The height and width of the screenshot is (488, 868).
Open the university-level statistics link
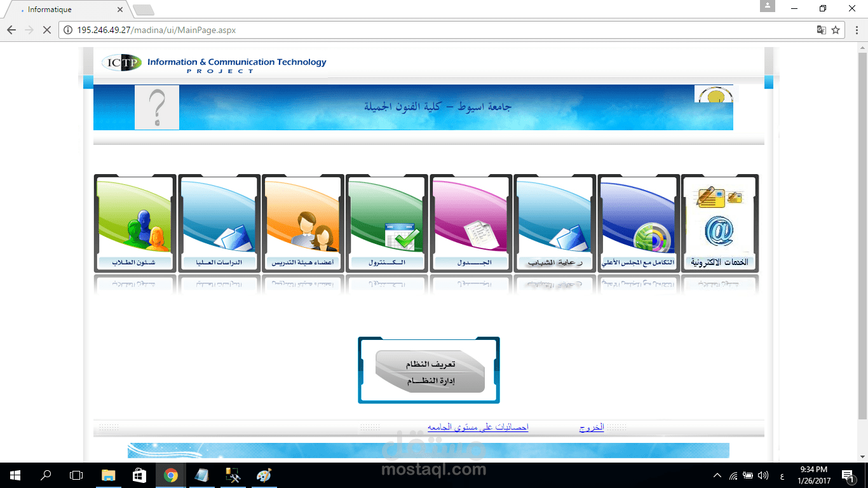(478, 428)
